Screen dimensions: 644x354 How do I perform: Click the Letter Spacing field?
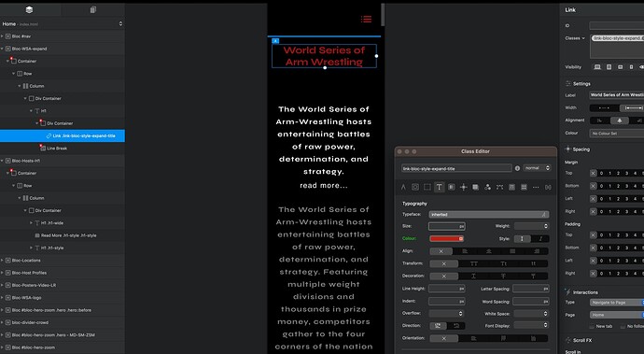pos(531,289)
